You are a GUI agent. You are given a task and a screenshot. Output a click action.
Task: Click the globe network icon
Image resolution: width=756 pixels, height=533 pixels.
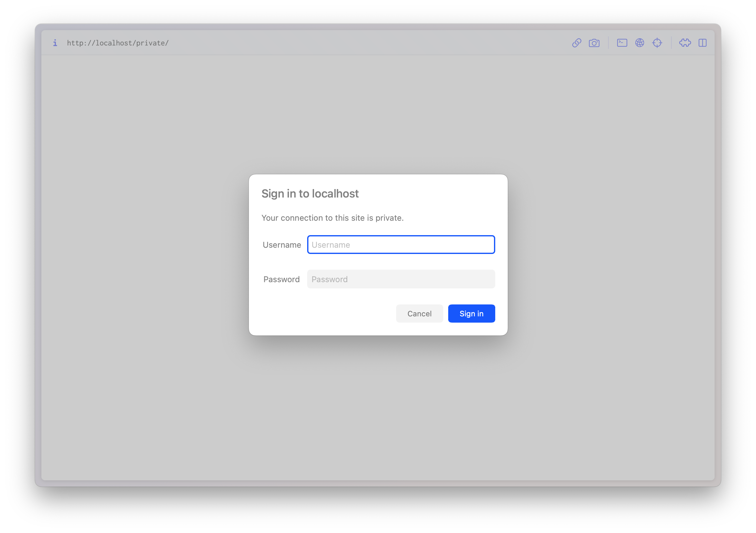pos(639,43)
